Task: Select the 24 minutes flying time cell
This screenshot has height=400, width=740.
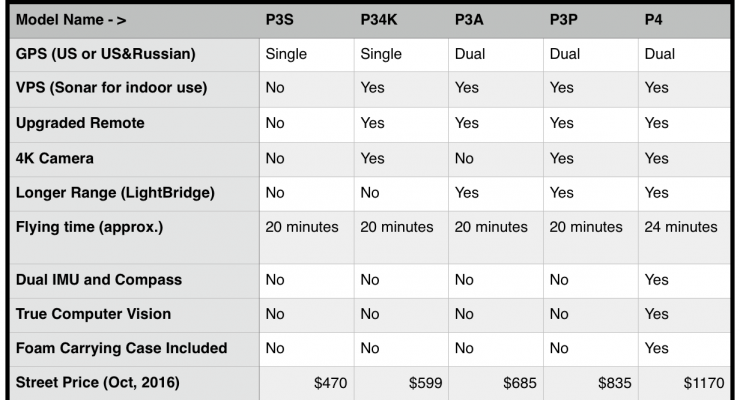Action: tap(681, 227)
